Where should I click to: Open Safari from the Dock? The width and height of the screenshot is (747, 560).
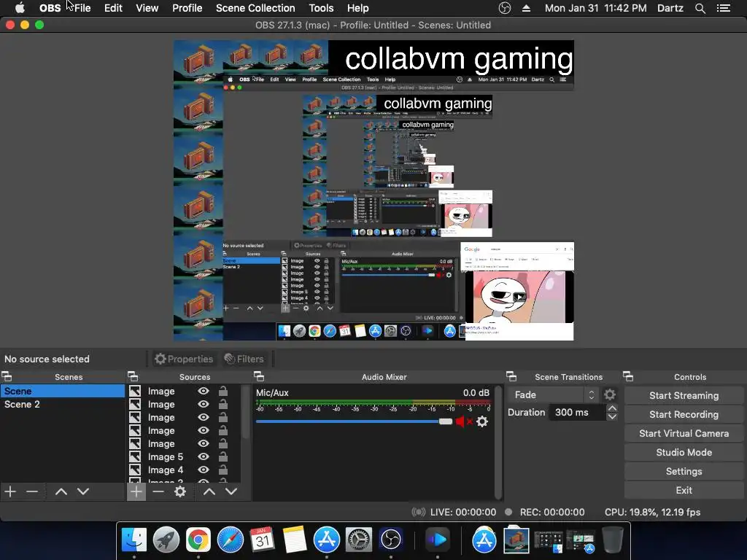(x=230, y=540)
